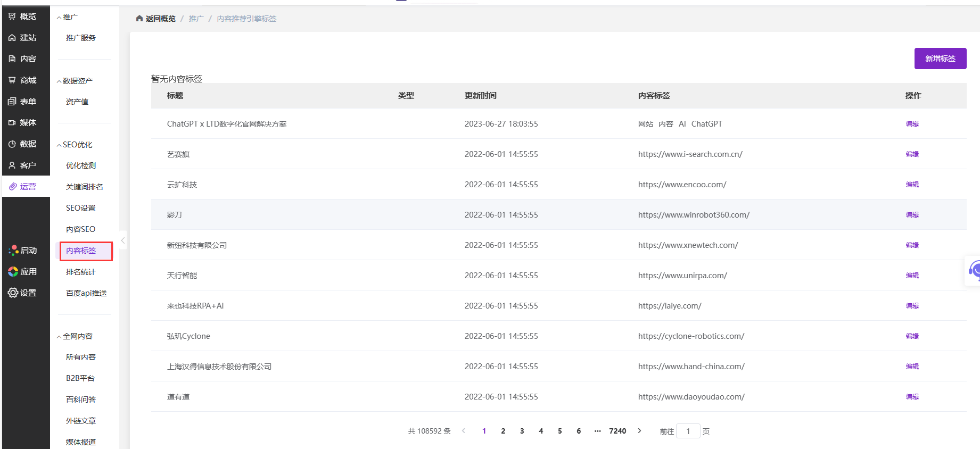Open the 商城 shop sidebar icon

click(x=12, y=80)
